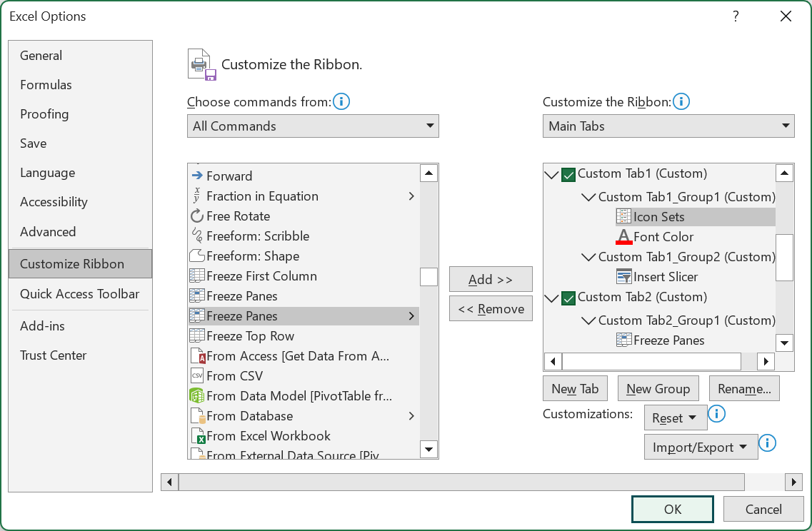
Task: Switch to Quick Access Toolbar category
Action: coord(80,294)
